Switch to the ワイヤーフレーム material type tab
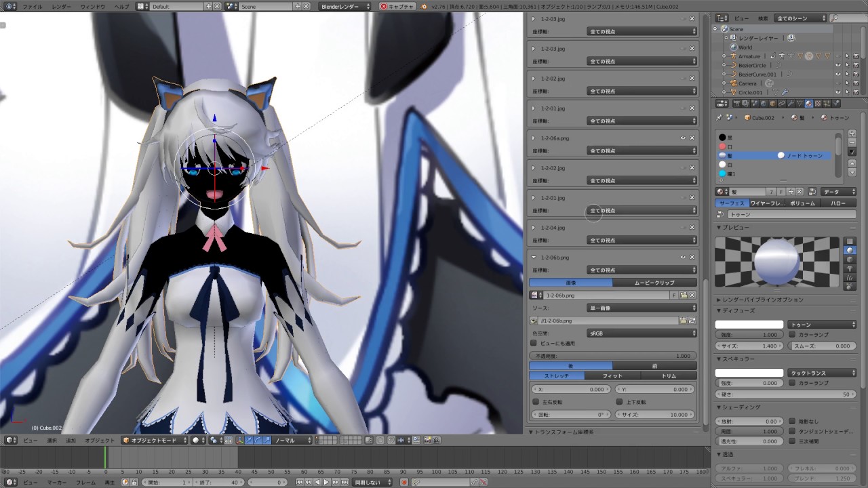The height and width of the screenshot is (488, 868). (x=768, y=203)
